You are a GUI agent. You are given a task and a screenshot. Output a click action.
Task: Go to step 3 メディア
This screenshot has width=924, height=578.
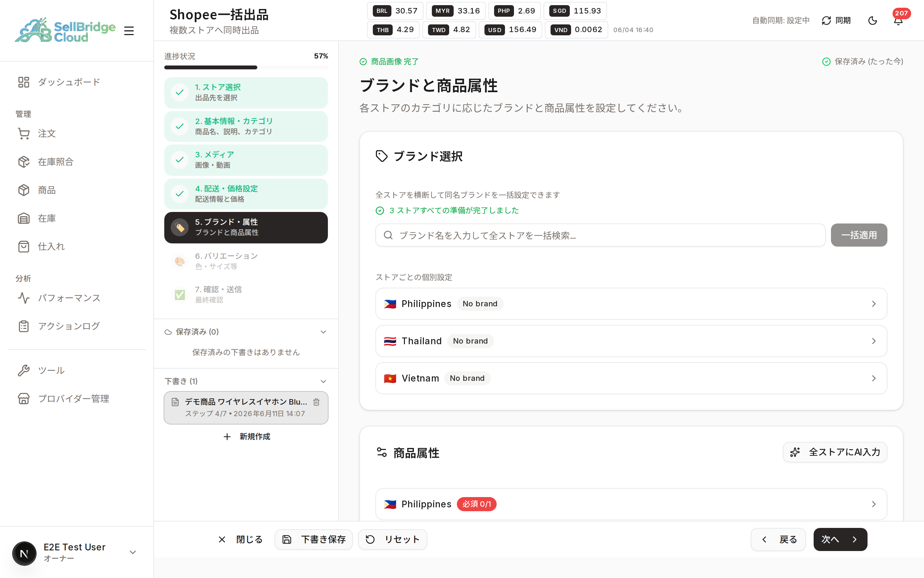tap(246, 160)
